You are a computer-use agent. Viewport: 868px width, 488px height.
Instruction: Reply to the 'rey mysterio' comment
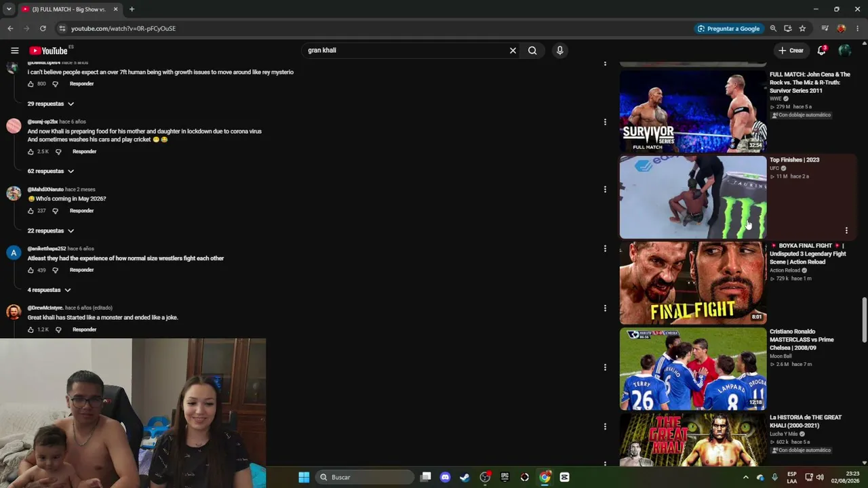[x=81, y=84]
